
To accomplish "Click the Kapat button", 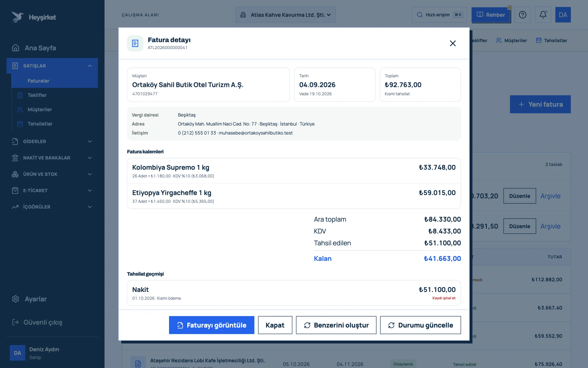I will tap(275, 325).
